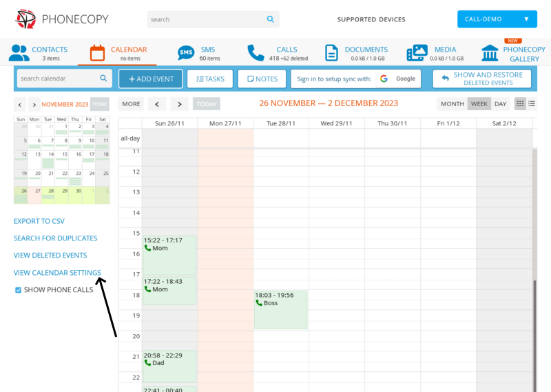Click the Add Event button
551x392 pixels.
(x=151, y=79)
